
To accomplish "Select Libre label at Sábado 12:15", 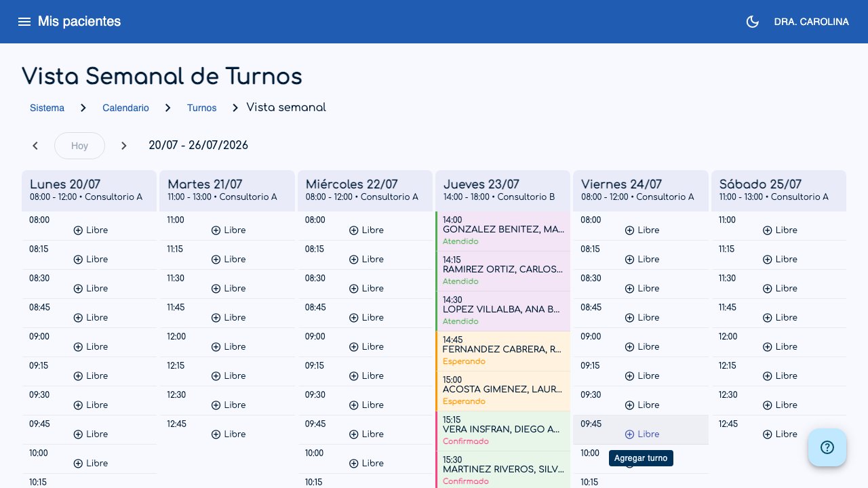I will 786,375.
